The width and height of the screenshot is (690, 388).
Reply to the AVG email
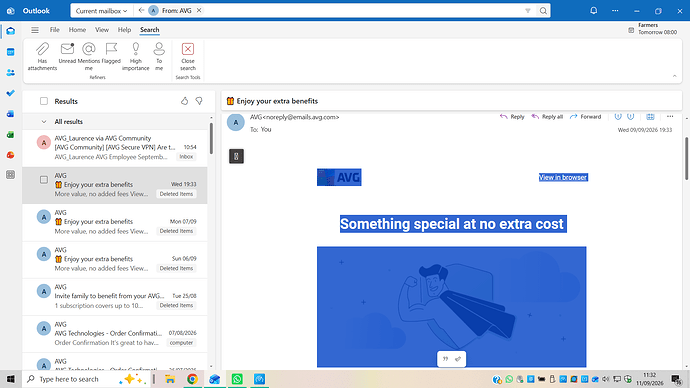tap(512, 117)
